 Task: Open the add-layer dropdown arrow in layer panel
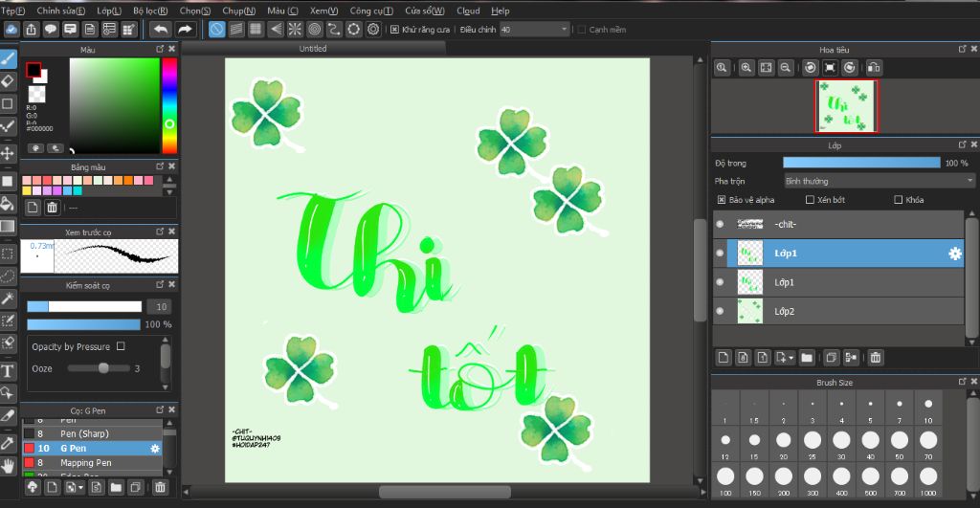(791, 358)
